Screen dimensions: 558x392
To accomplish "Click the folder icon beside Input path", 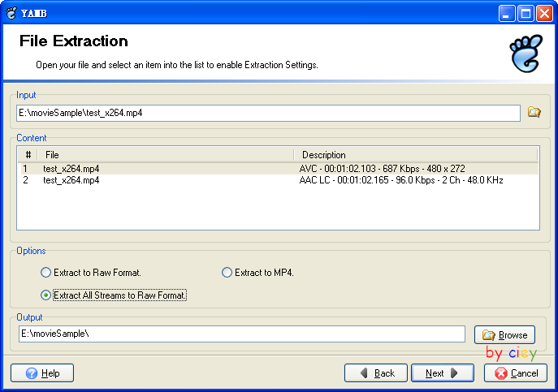I will [x=534, y=113].
